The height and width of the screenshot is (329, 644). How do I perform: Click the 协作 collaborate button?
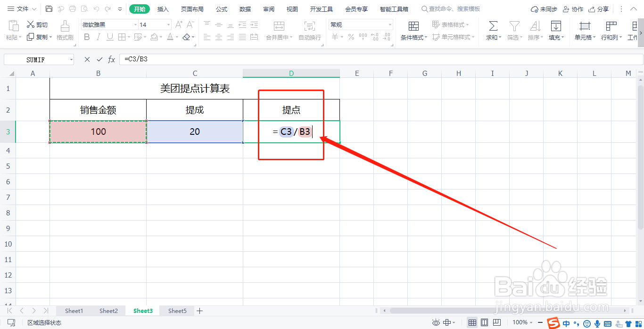coord(573,9)
